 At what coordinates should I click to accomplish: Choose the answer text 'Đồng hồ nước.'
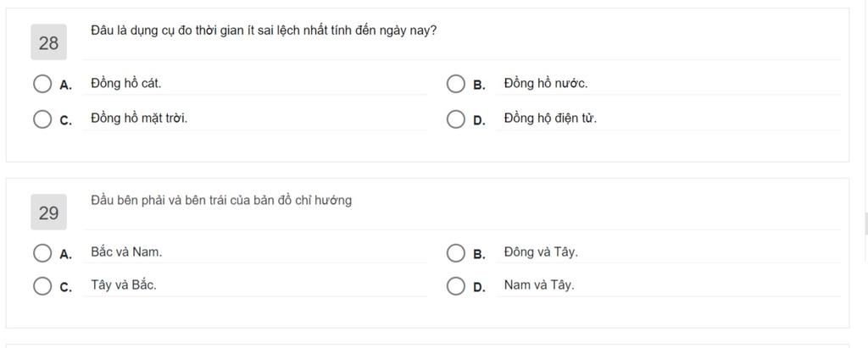click(x=546, y=84)
